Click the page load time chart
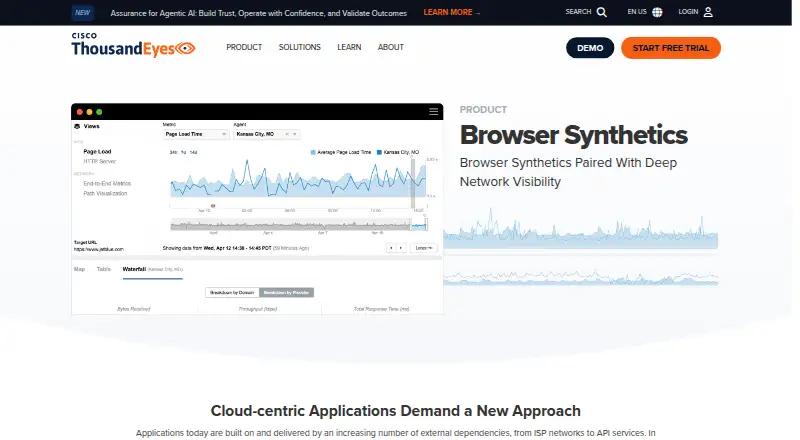The width and height of the screenshot is (800, 440). tap(298, 179)
